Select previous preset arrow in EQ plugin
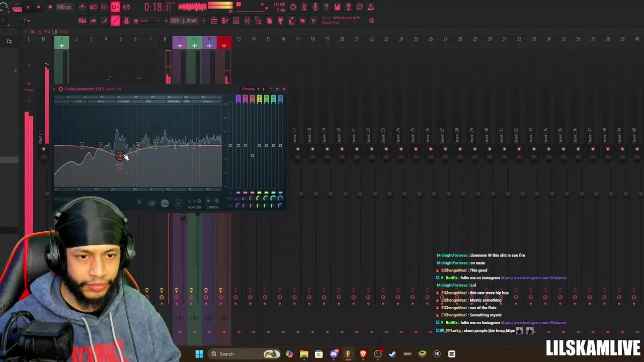This screenshot has height=362, width=644. 259,89
